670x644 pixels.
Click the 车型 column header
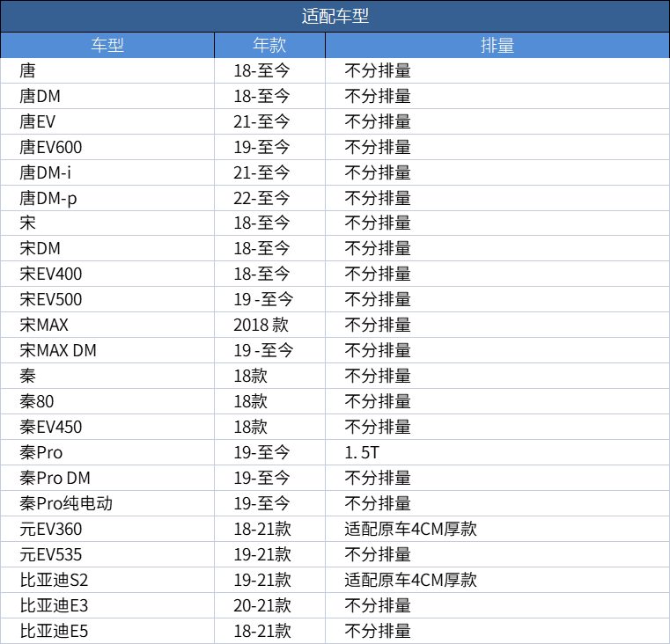[x=107, y=45]
